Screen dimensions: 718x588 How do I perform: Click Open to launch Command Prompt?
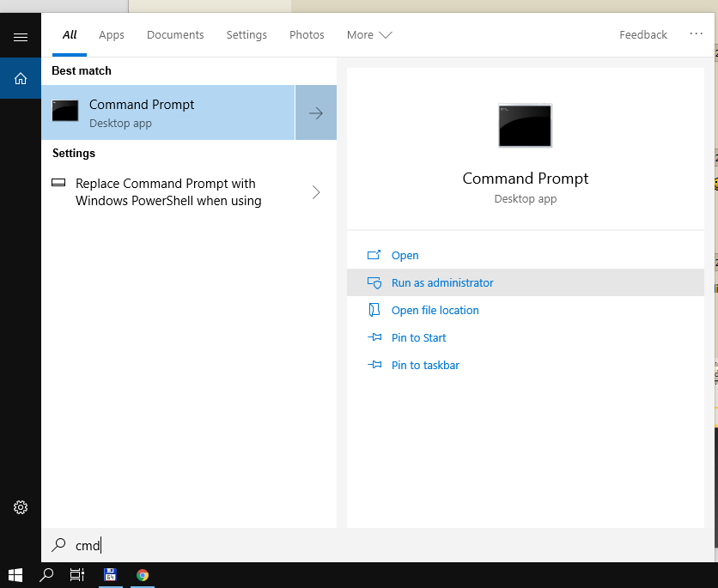(x=405, y=255)
